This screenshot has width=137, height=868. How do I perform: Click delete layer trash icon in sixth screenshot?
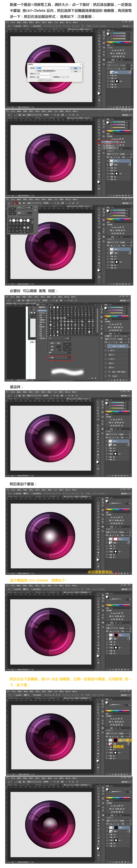[128, 573]
